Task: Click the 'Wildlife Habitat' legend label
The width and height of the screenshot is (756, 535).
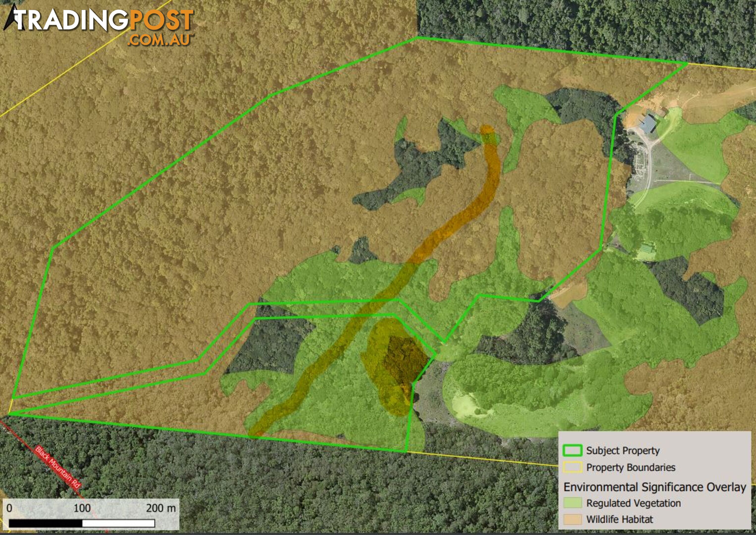Action: click(619, 519)
